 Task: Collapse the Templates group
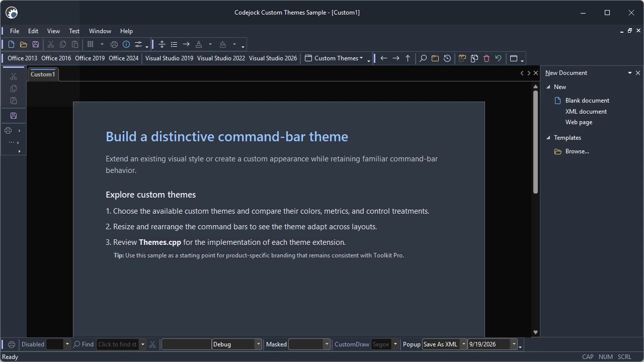tap(548, 138)
